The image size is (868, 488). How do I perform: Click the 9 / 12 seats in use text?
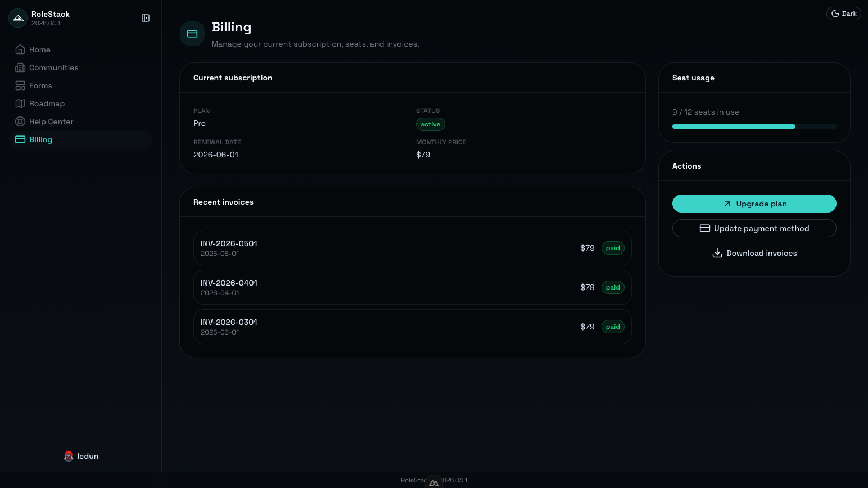(x=706, y=112)
